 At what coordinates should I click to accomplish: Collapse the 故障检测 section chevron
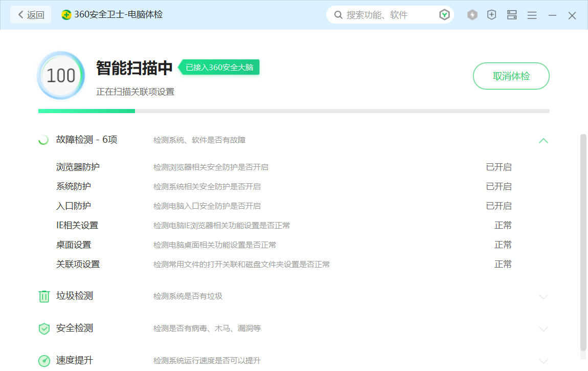pos(544,140)
